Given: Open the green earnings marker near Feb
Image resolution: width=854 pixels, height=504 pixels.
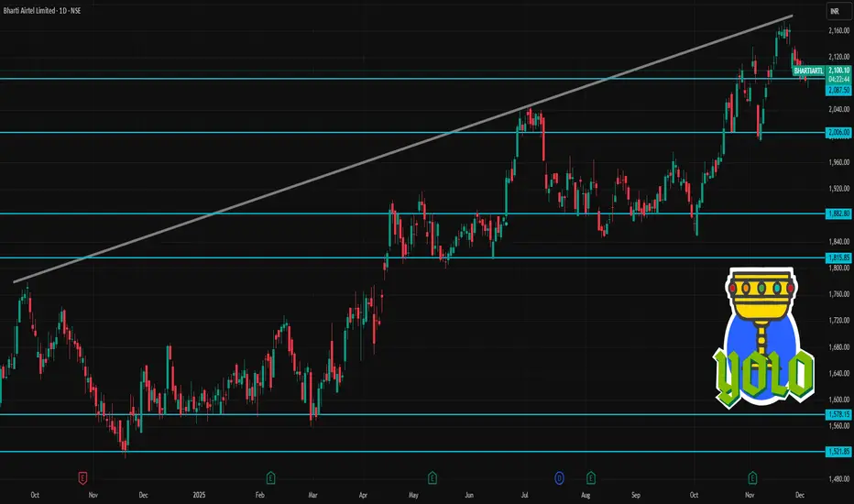Looking at the screenshot, I should tap(270, 478).
